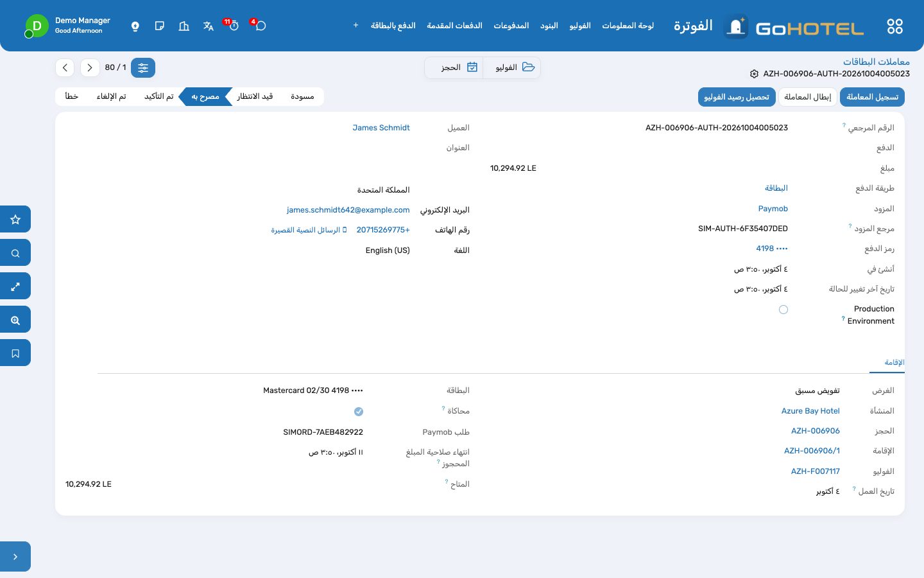Viewport: 924px width, 578px height.
Task: Click the الرسائل النصية القصيرة SMS link
Action: click(309, 230)
